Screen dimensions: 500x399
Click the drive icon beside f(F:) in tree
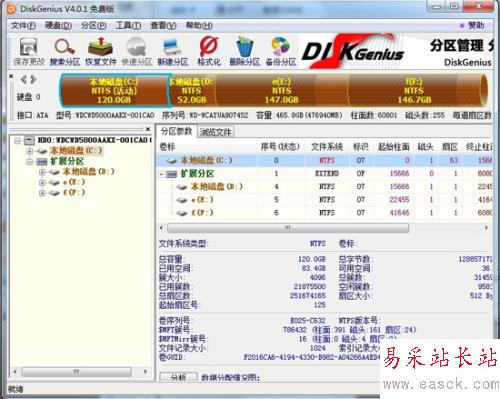[54, 193]
